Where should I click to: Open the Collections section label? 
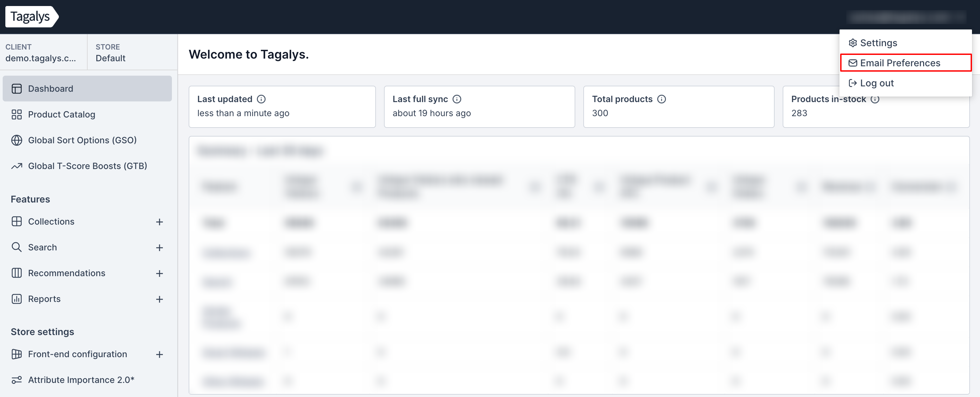52,222
